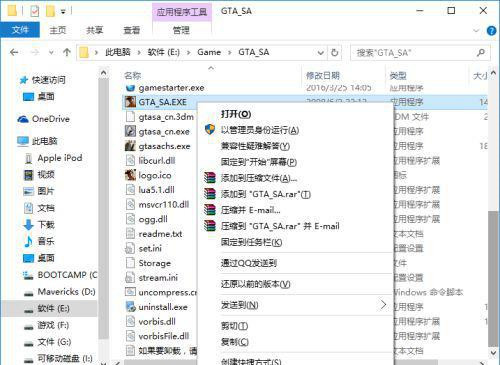The height and width of the screenshot is (365, 500).
Task: Click the properties quick access toolbar icon
Action: (34, 11)
